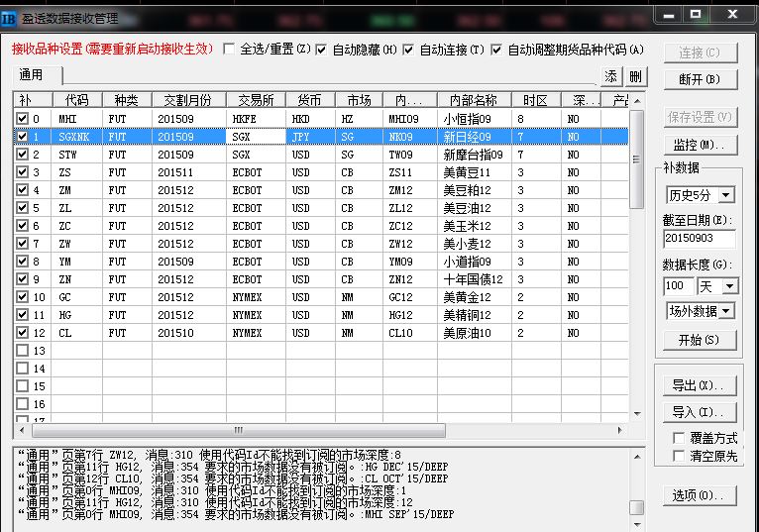Uncheck the row 3 ZS checkbox
759x532 pixels.
click(22, 172)
